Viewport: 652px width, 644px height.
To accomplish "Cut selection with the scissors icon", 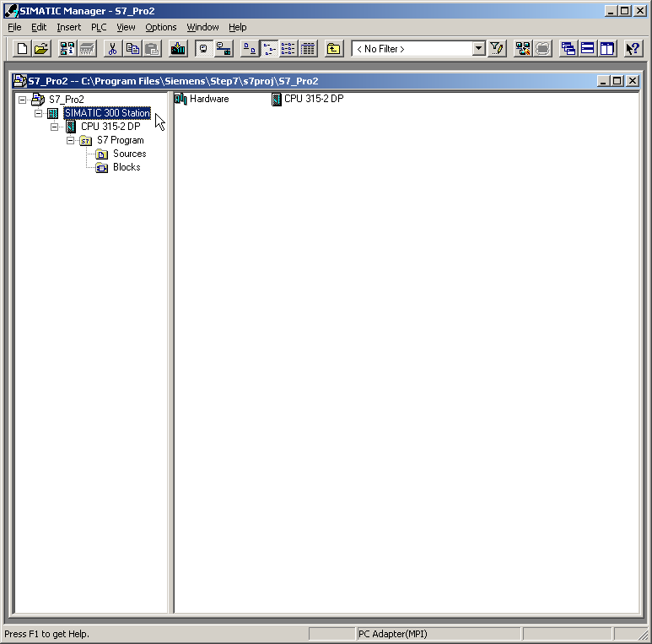I will (x=112, y=49).
